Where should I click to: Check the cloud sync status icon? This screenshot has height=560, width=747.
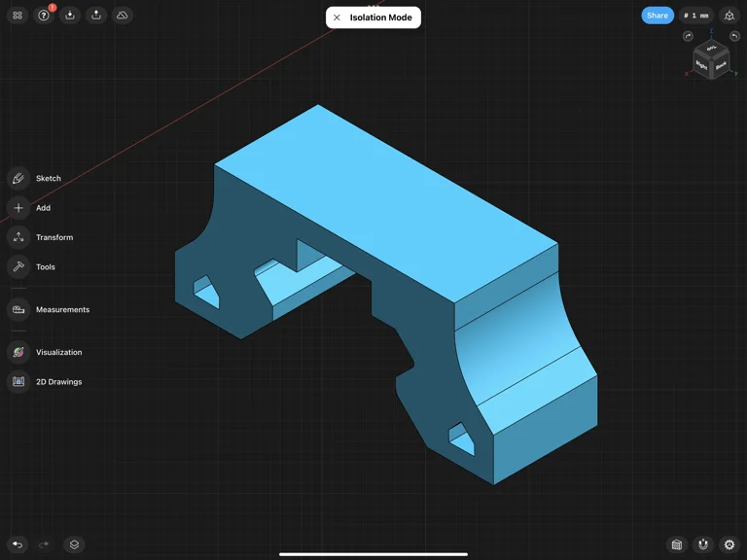click(x=123, y=16)
